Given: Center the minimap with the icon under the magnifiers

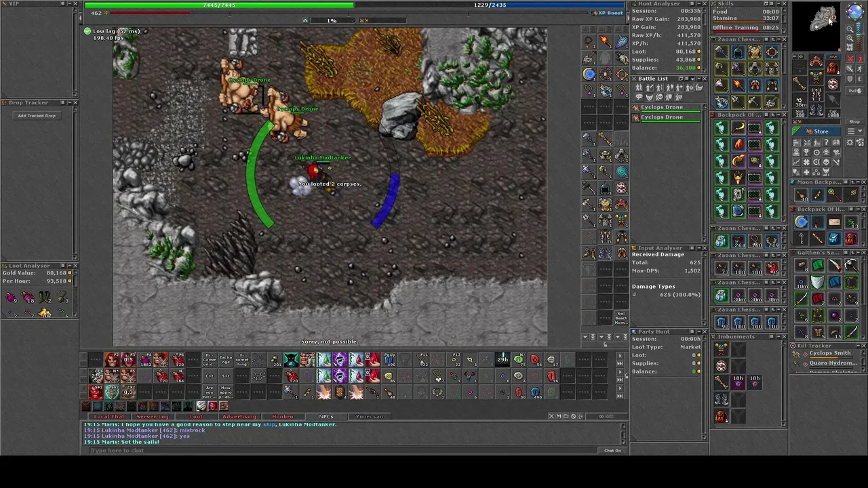Looking at the screenshot, I should [849, 47].
